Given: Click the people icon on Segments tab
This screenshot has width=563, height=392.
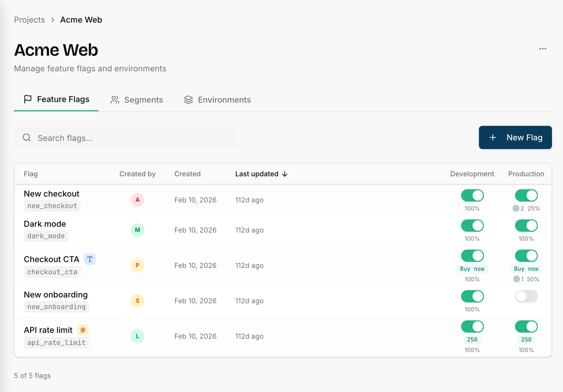Looking at the screenshot, I should point(115,100).
